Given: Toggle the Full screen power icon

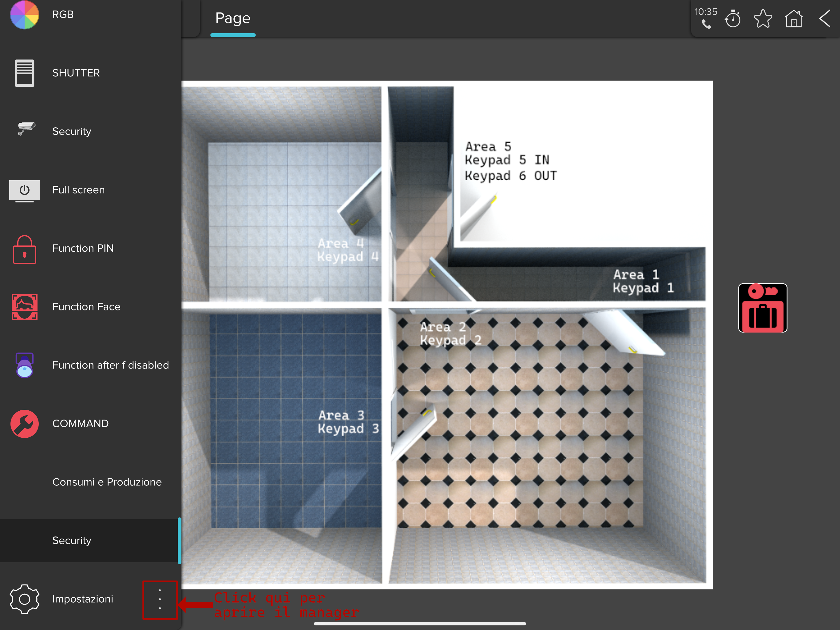Looking at the screenshot, I should [24, 189].
